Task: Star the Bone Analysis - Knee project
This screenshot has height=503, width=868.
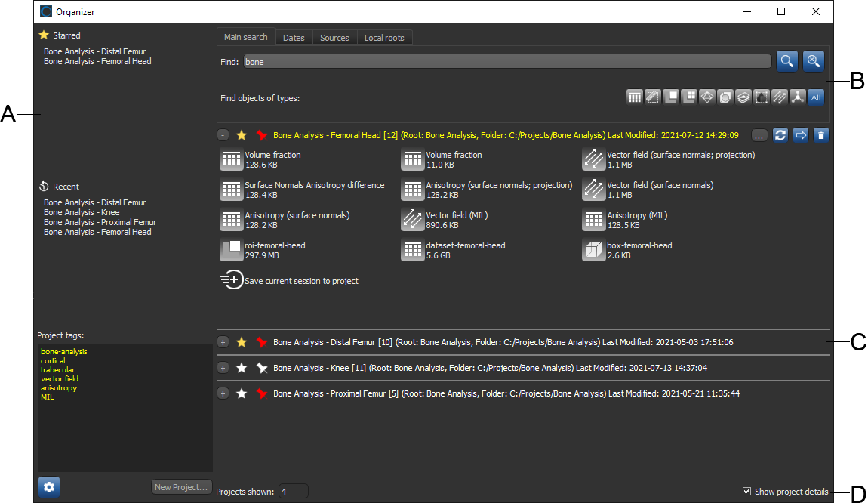Action: (242, 368)
